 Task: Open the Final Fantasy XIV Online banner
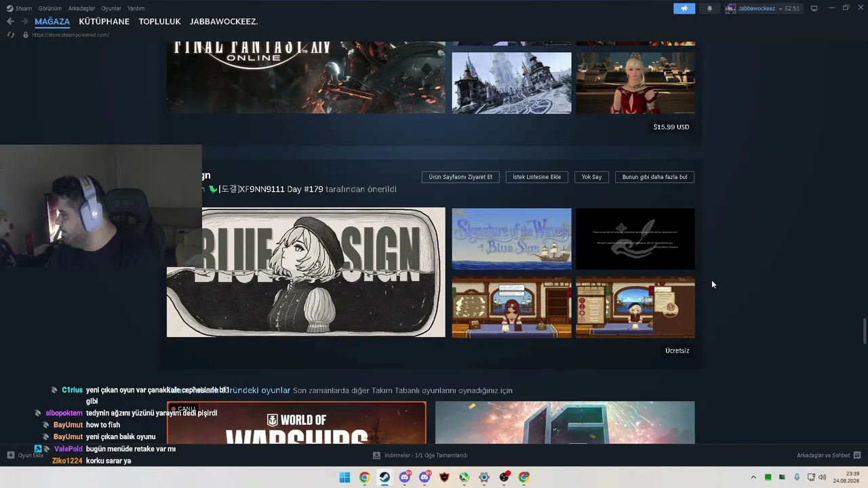(306, 77)
